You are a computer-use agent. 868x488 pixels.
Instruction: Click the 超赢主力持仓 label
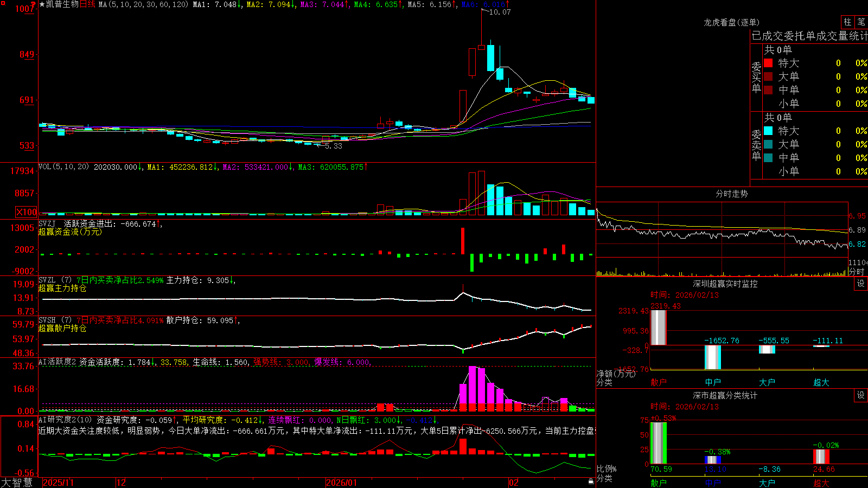(x=62, y=288)
